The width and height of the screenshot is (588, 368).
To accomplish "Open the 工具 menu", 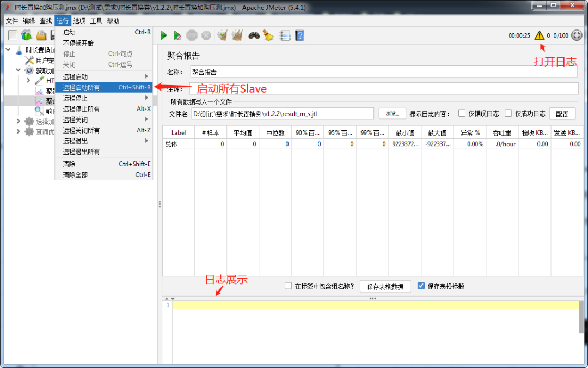I will [96, 21].
